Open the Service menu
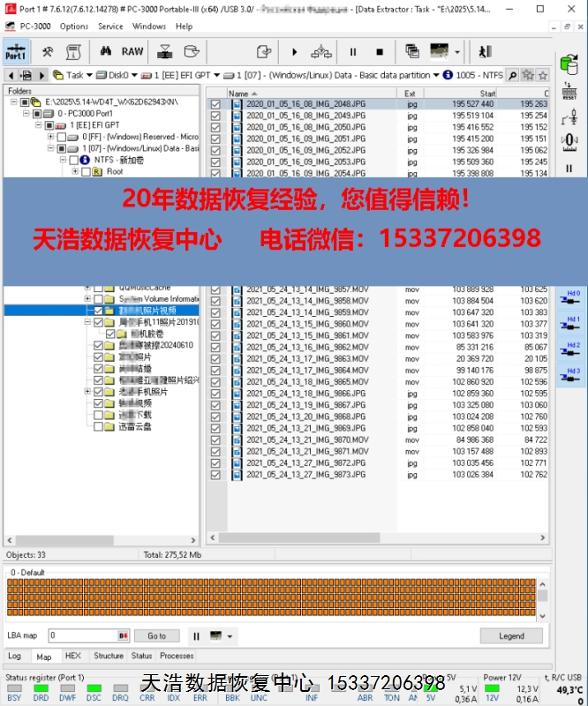 110,26
